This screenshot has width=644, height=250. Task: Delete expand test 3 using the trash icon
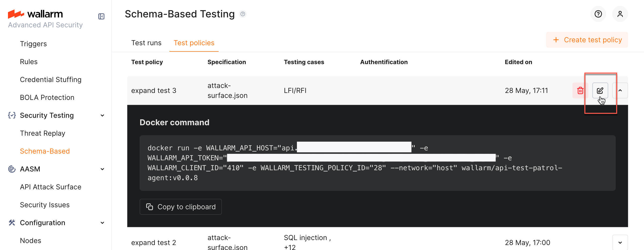[x=580, y=90]
